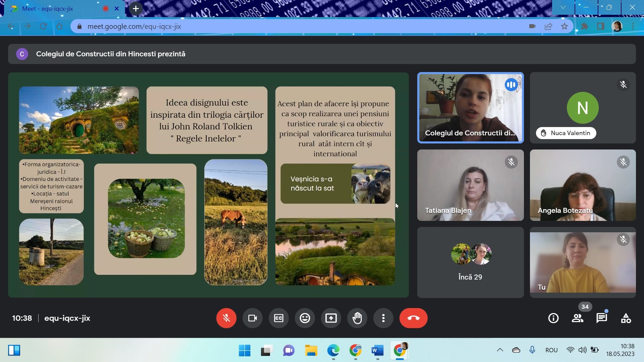Image resolution: width=644 pixels, height=362 pixels.
Task: Click the muted mic icon on Nuca Valentin tile
Action: (x=623, y=85)
